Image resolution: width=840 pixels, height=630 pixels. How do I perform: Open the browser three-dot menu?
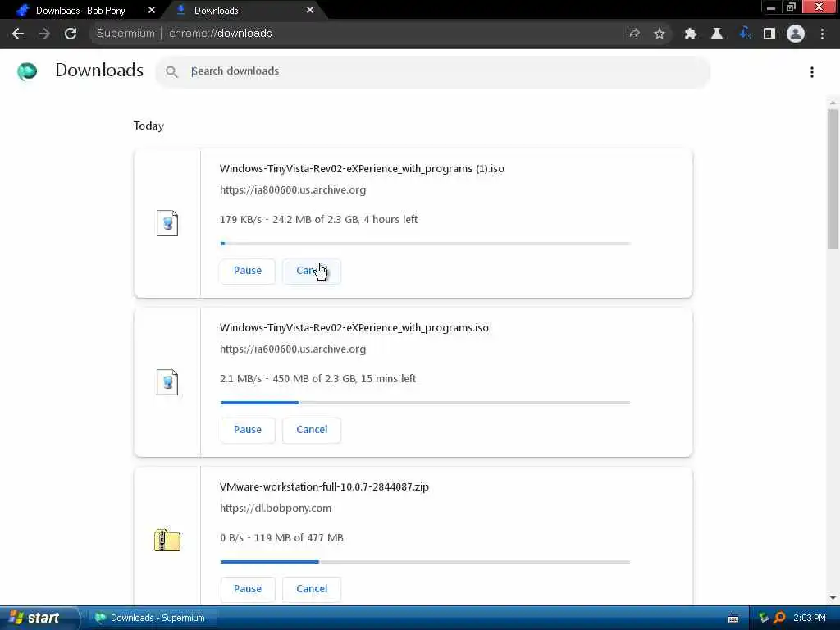(x=822, y=34)
